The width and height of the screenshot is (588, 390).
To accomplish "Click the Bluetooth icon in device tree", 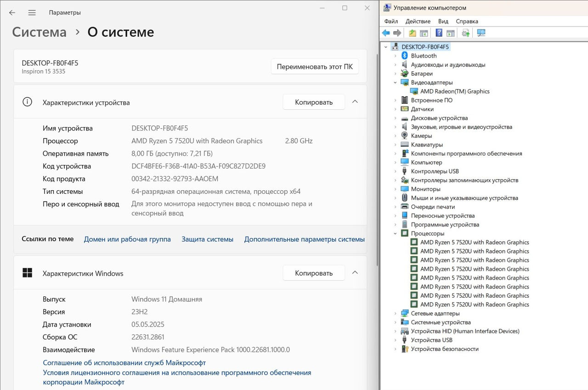I will click(x=405, y=56).
